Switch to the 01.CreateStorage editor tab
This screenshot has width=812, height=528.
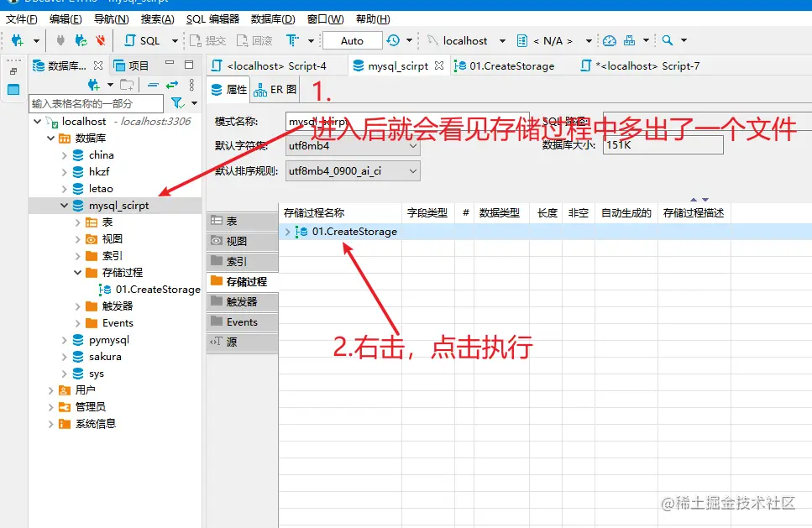505,66
